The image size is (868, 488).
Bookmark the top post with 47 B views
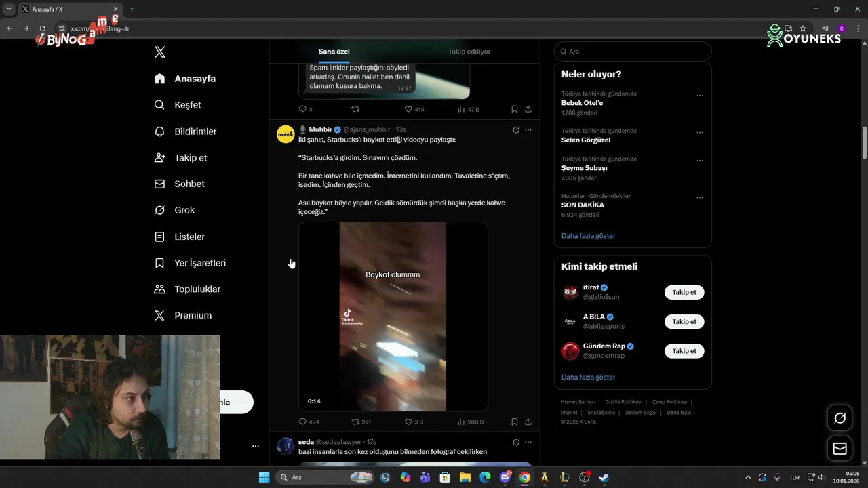coord(515,109)
